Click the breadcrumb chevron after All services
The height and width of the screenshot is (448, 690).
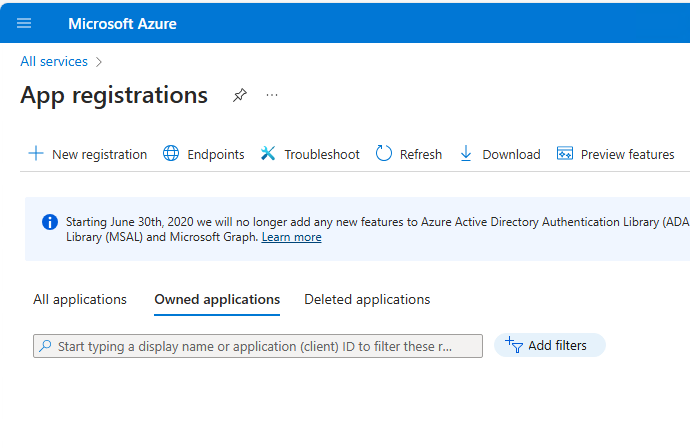[x=99, y=62]
